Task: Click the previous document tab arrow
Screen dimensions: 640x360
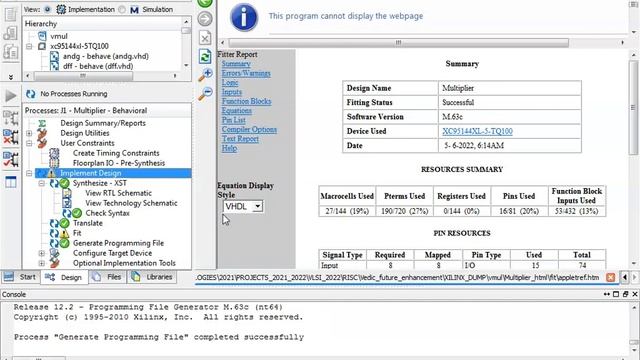Action: pos(625,278)
